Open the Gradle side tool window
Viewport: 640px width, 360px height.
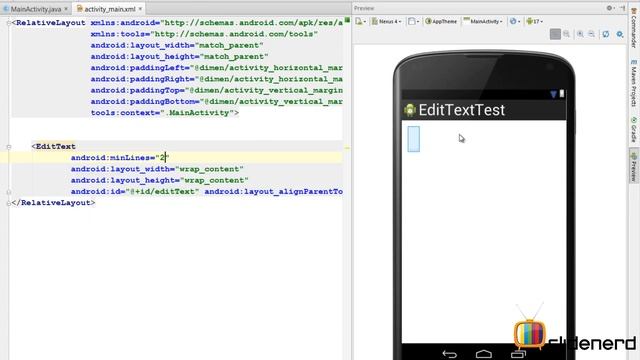634,130
